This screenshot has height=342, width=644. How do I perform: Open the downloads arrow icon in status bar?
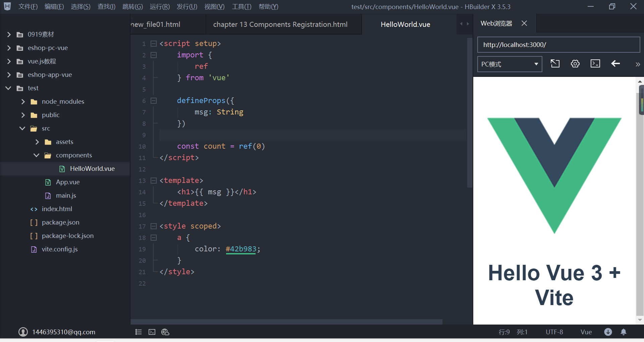[608, 332]
